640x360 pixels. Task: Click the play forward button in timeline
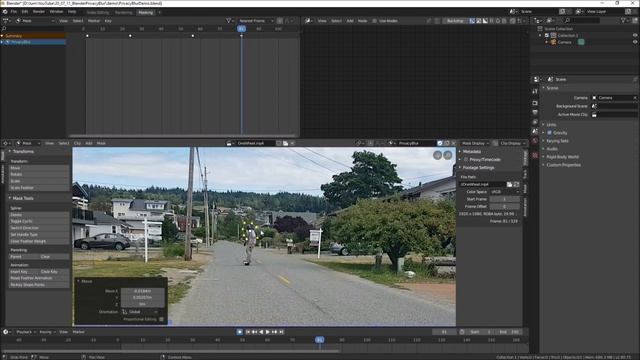coord(268,332)
